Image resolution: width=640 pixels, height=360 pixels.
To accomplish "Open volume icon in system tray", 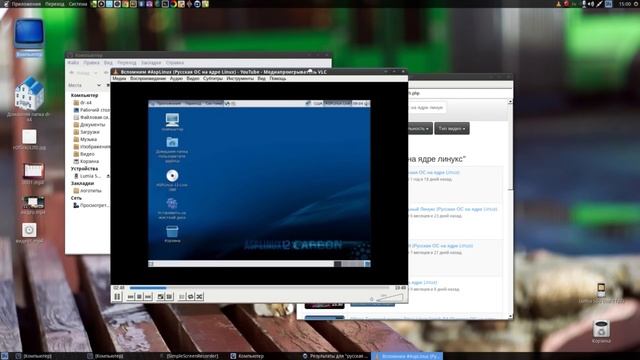I will pyautogui.click(x=591, y=4).
